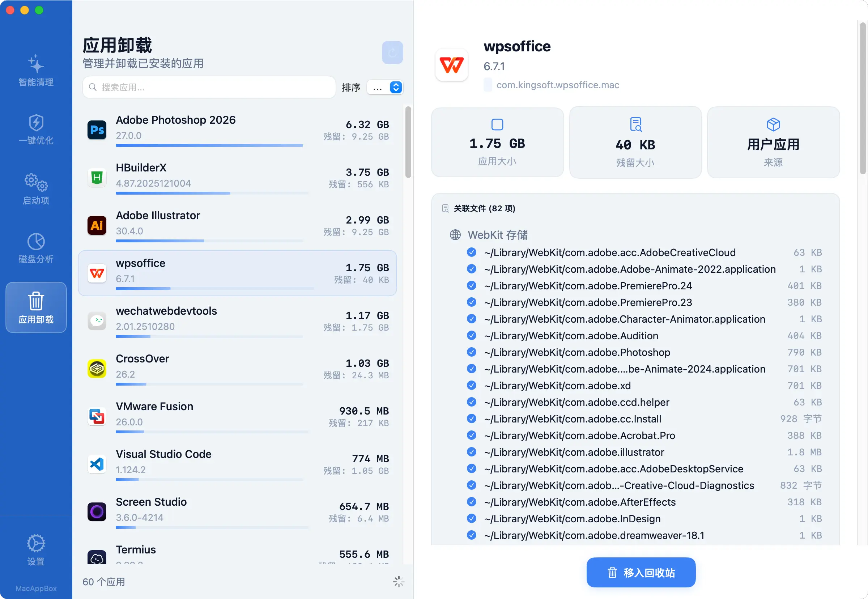Open the 一键优化 one-click optimize section
The height and width of the screenshot is (599, 868).
coord(36,129)
